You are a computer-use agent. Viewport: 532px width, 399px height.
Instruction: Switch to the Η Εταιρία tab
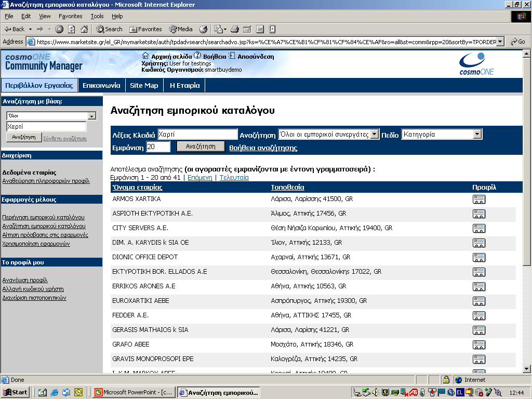coord(184,86)
